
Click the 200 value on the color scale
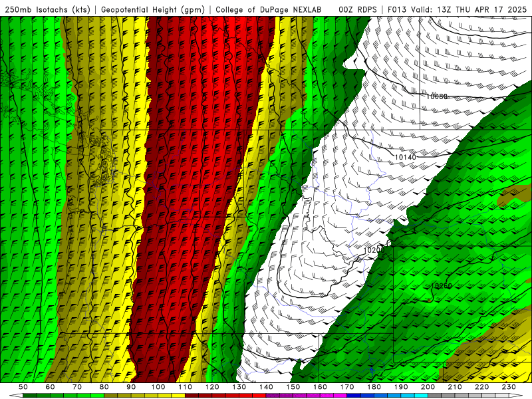pos(428,387)
